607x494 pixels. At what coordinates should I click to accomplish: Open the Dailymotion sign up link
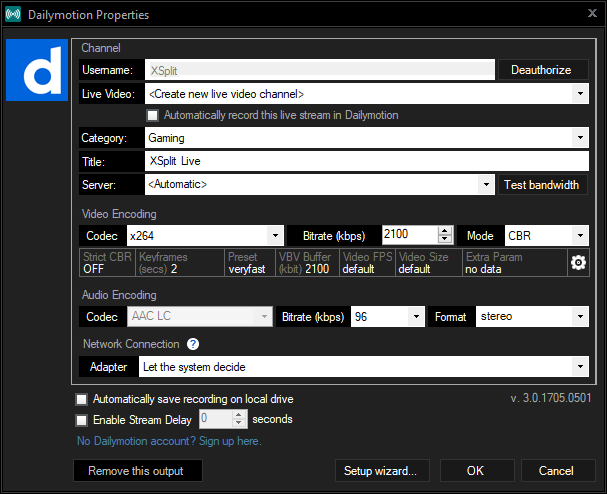click(x=169, y=441)
